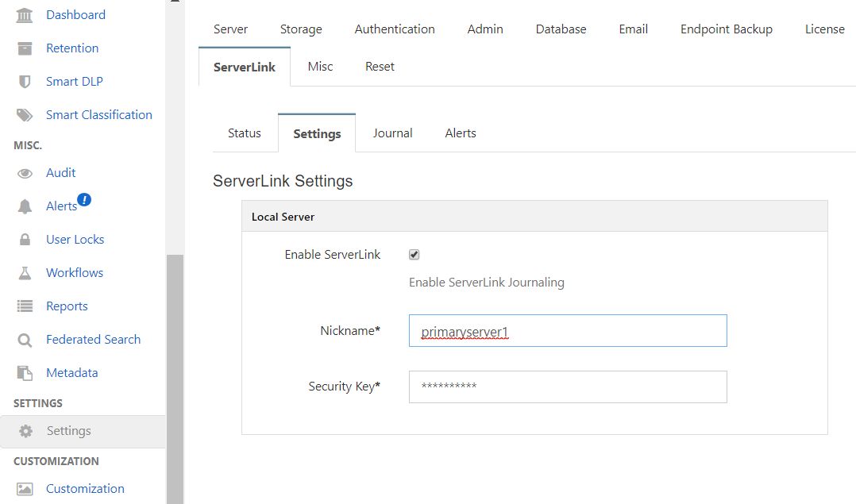Open the Audit page link
The height and width of the screenshot is (504, 856).
tap(60, 172)
